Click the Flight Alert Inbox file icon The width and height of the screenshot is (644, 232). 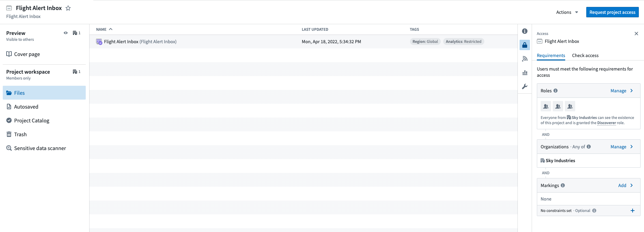point(99,42)
